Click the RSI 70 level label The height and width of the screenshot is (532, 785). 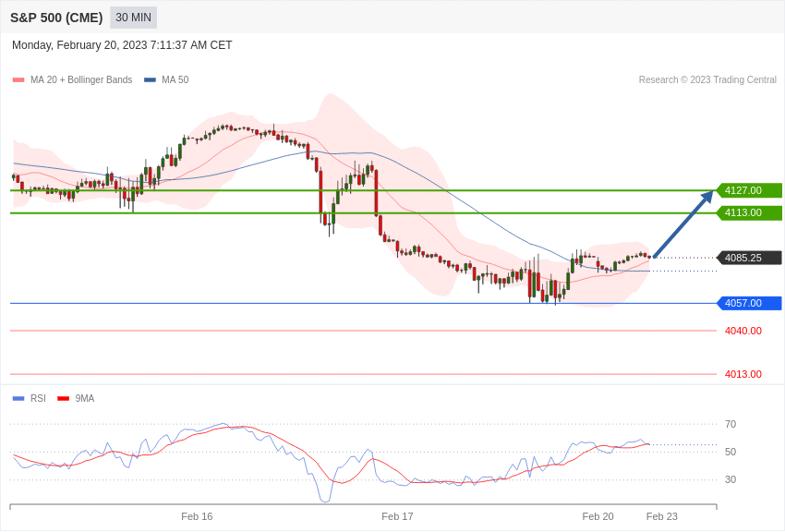[x=731, y=424]
